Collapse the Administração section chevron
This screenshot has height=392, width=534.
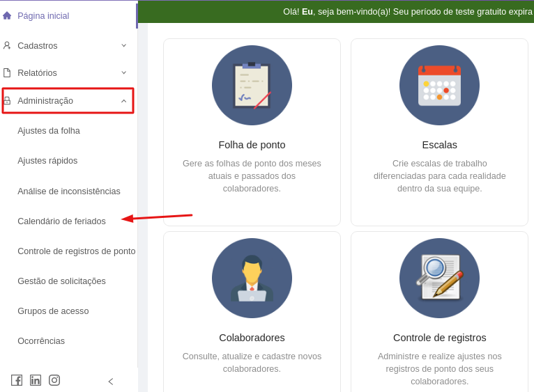coord(124,101)
